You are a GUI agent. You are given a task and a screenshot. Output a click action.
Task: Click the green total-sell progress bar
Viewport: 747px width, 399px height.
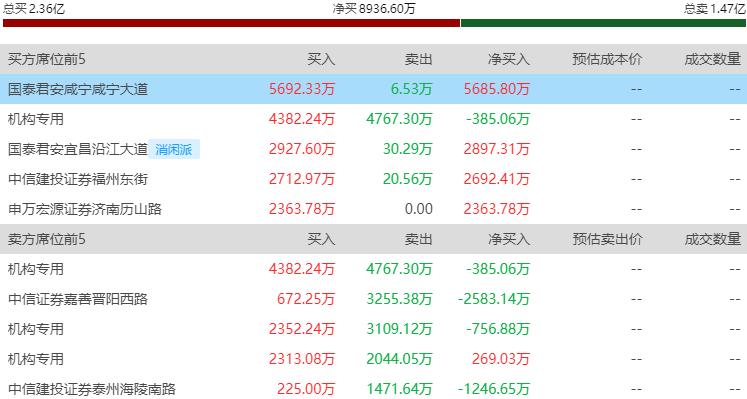click(x=603, y=23)
